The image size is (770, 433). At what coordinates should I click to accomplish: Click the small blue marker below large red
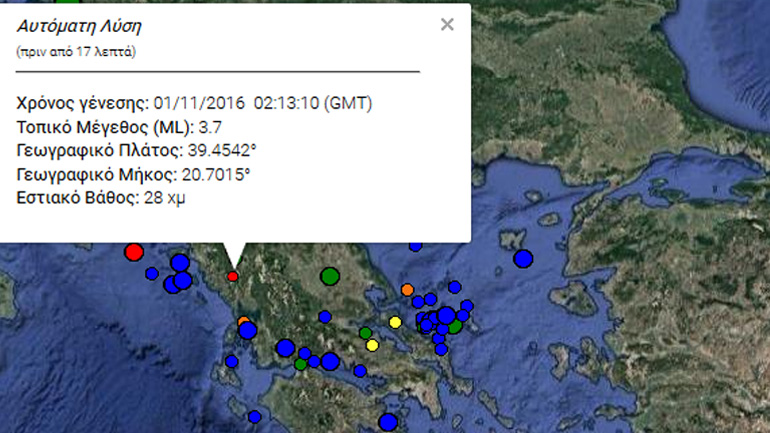[151, 273]
